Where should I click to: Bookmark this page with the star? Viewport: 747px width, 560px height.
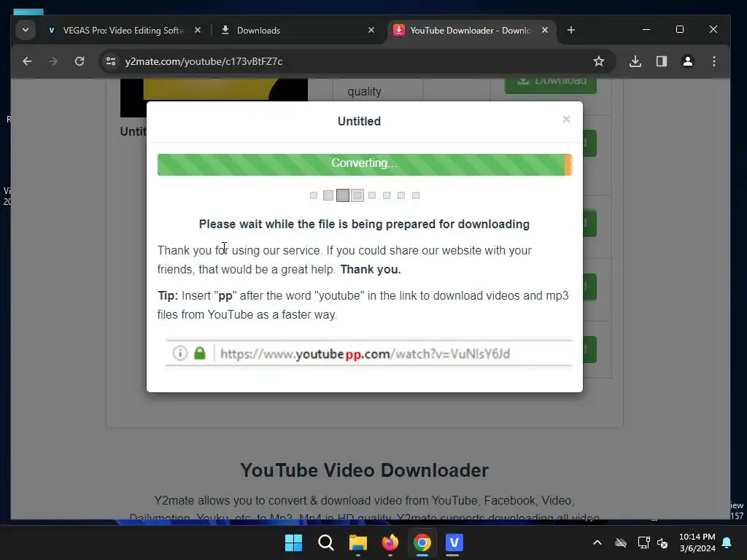point(599,61)
